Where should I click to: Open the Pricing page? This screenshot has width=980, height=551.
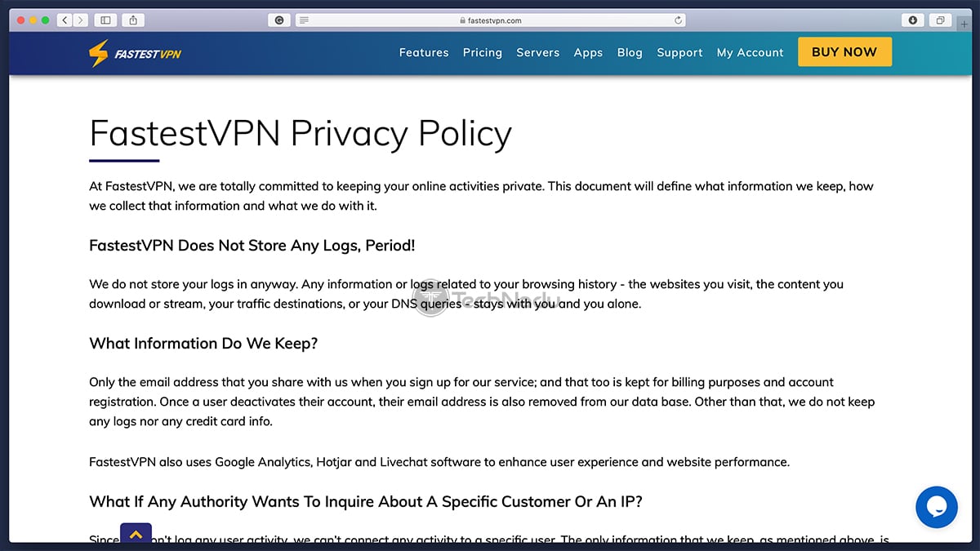(x=483, y=52)
